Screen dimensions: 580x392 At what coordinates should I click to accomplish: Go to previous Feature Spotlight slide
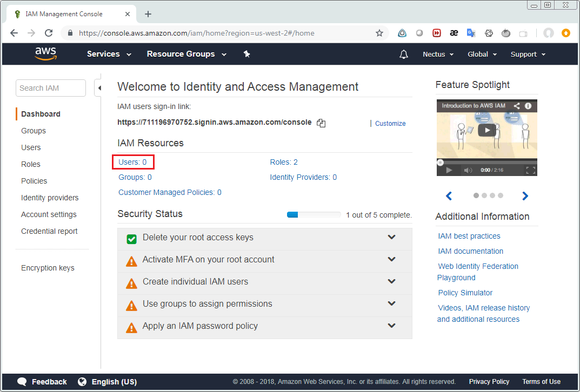[449, 196]
